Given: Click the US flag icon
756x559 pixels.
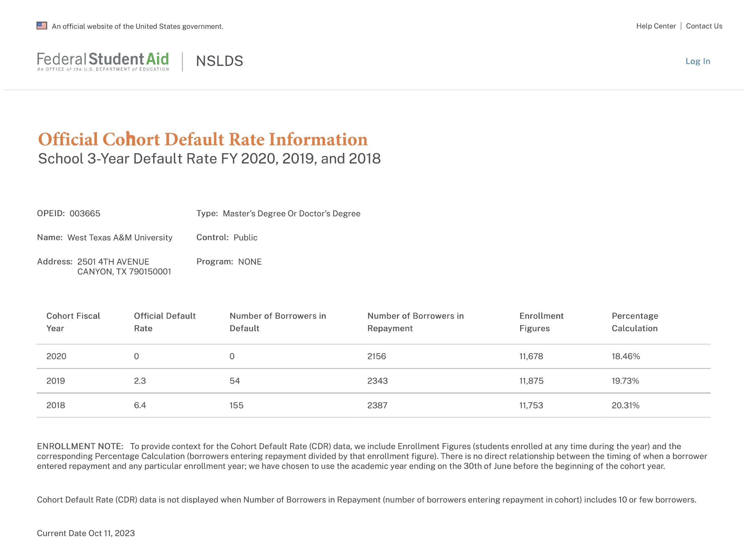Looking at the screenshot, I should click(42, 26).
